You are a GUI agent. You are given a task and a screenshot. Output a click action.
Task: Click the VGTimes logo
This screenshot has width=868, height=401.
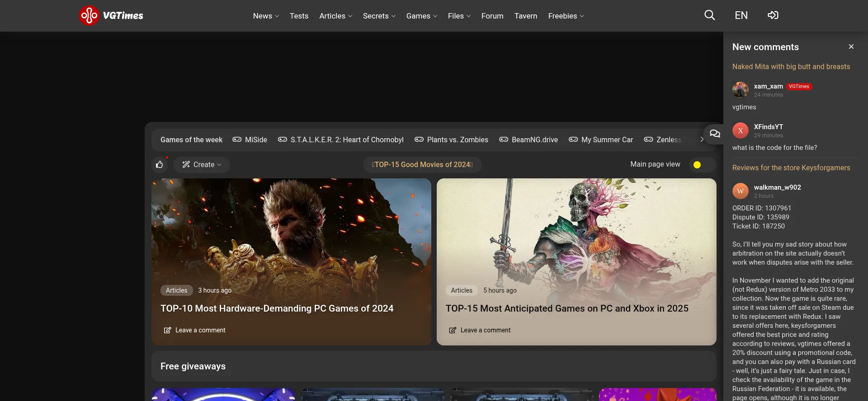(111, 16)
